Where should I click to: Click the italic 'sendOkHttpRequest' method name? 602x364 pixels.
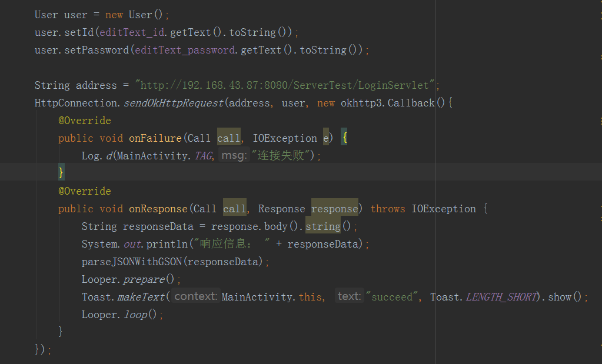click(x=173, y=103)
